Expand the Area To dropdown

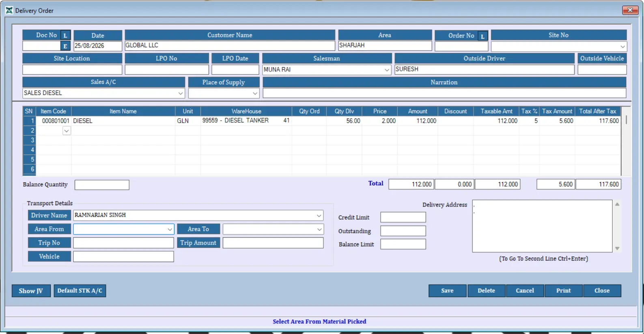(319, 229)
